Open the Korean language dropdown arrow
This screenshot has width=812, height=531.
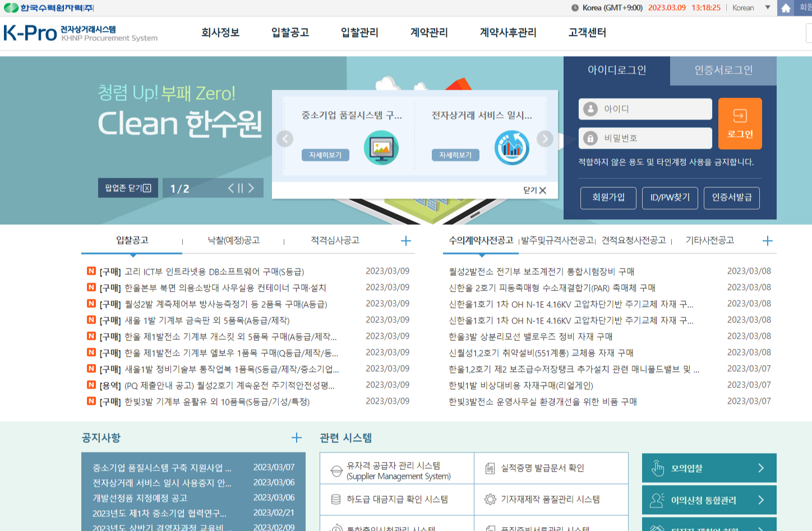[768, 8]
